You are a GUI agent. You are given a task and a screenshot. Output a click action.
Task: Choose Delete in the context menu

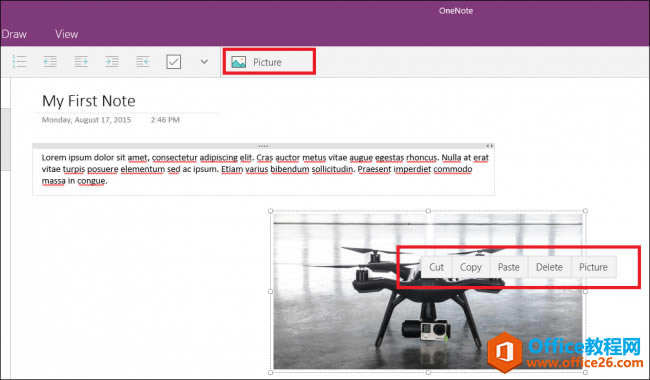click(x=549, y=267)
